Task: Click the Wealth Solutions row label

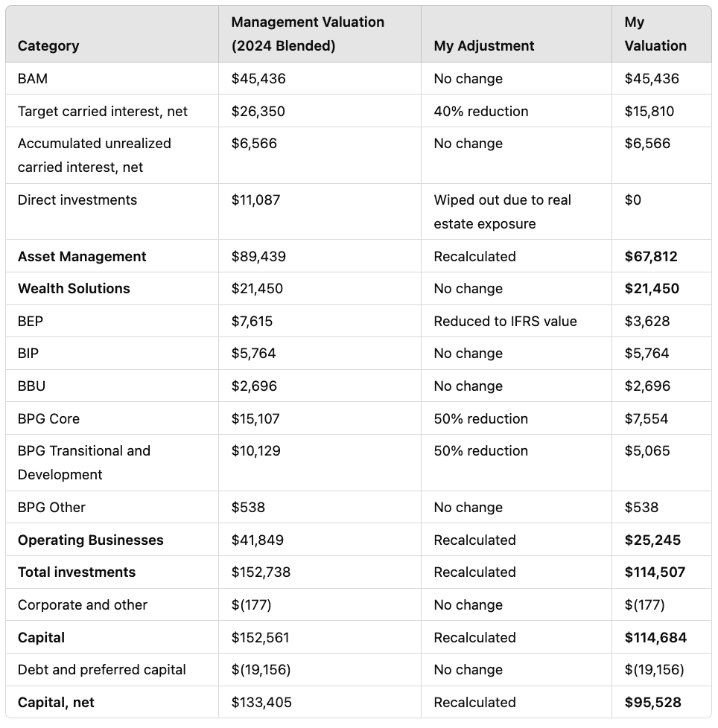Action: click(74, 288)
